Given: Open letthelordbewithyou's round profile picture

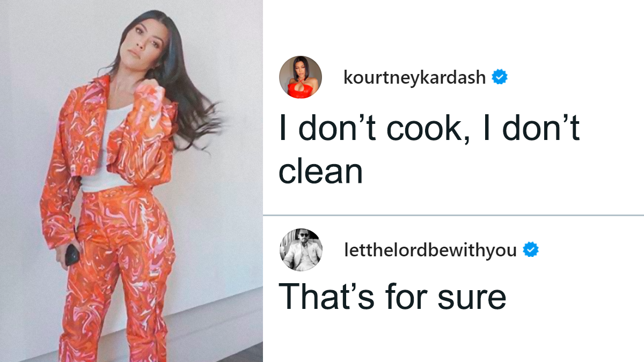Looking at the screenshot, I should (300, 249).
